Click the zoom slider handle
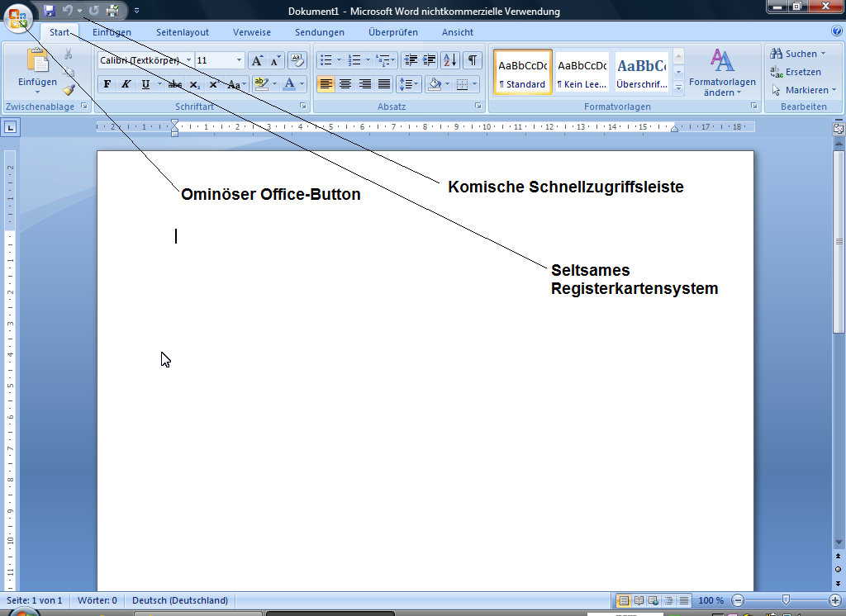Image resolution: width=846 pixels, height=616 pixels. 786,600
